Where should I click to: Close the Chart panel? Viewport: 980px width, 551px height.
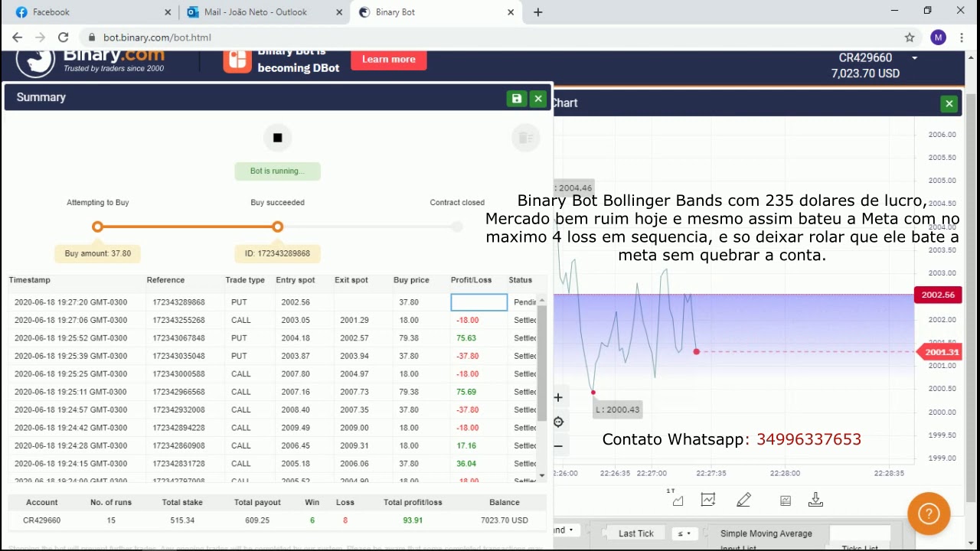click(949, 103)
